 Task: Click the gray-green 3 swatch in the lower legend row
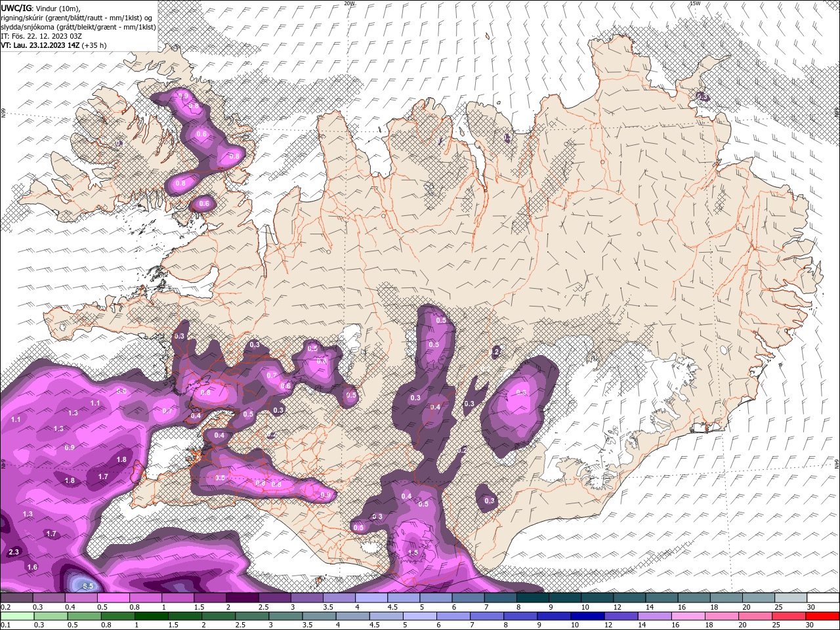click(x=285, y=616)
